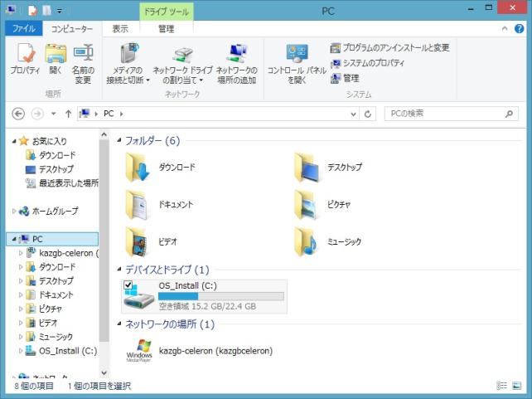The width and height of the screenshot is (532, 399).
Task: Click the navigation pane scroll down arrow
Action: (x=104, y=373)
